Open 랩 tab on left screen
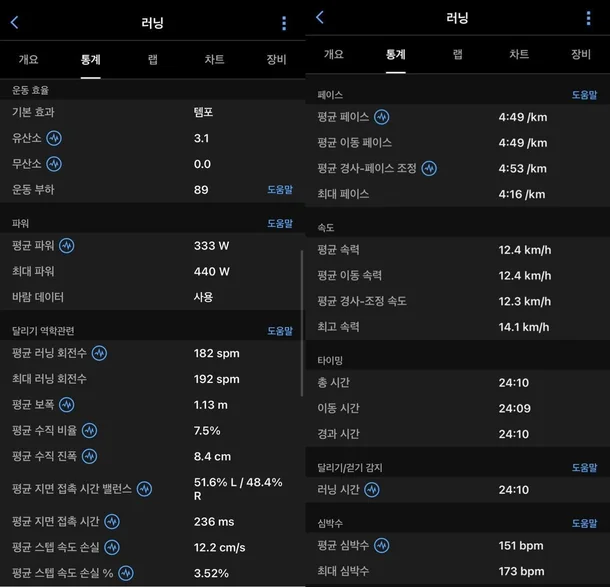The image size is (610, 587). click(x=152, y=60)
